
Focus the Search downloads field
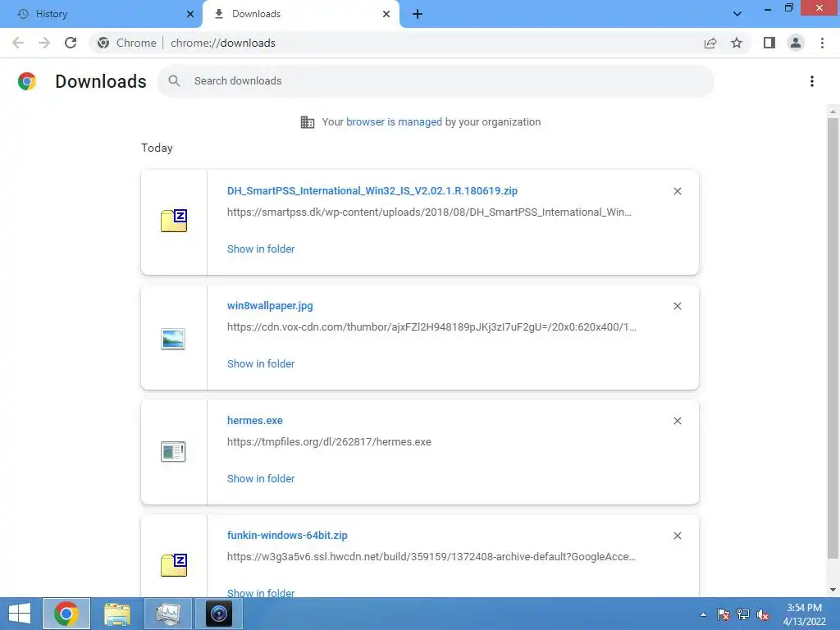436,81
